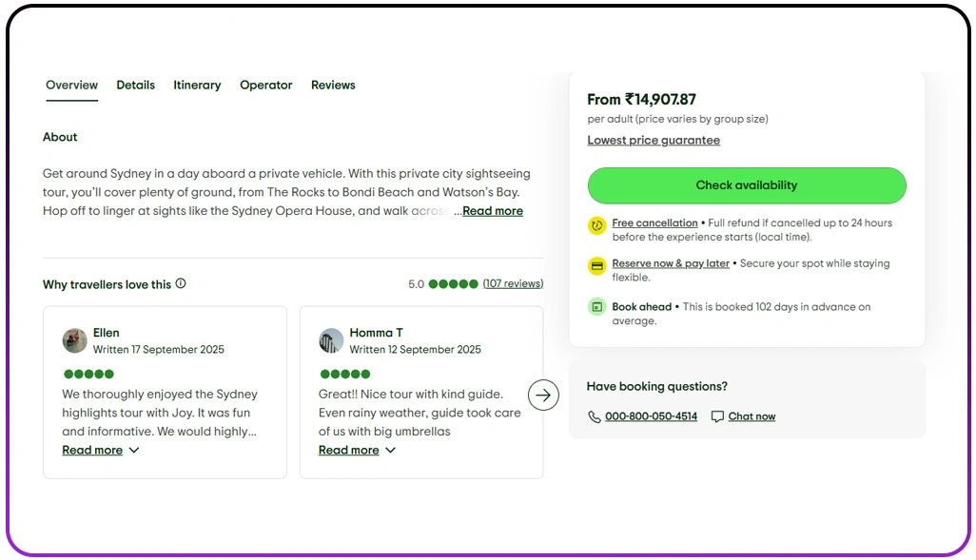Expand Ellen's review using Read more
The width and height of the screenshot is (976, 560).
[x=92, y=450]
